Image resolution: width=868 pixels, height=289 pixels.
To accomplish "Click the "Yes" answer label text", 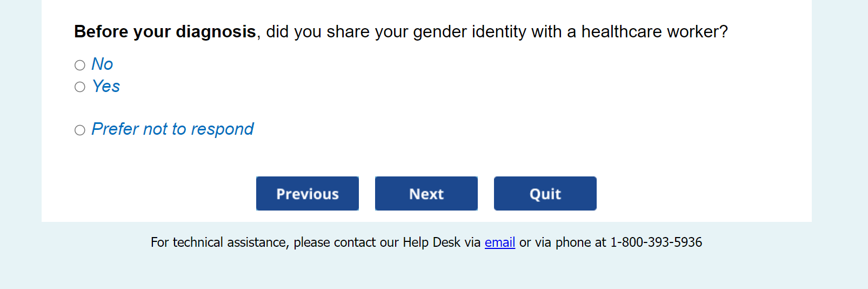I will click(x=106, y=87).
